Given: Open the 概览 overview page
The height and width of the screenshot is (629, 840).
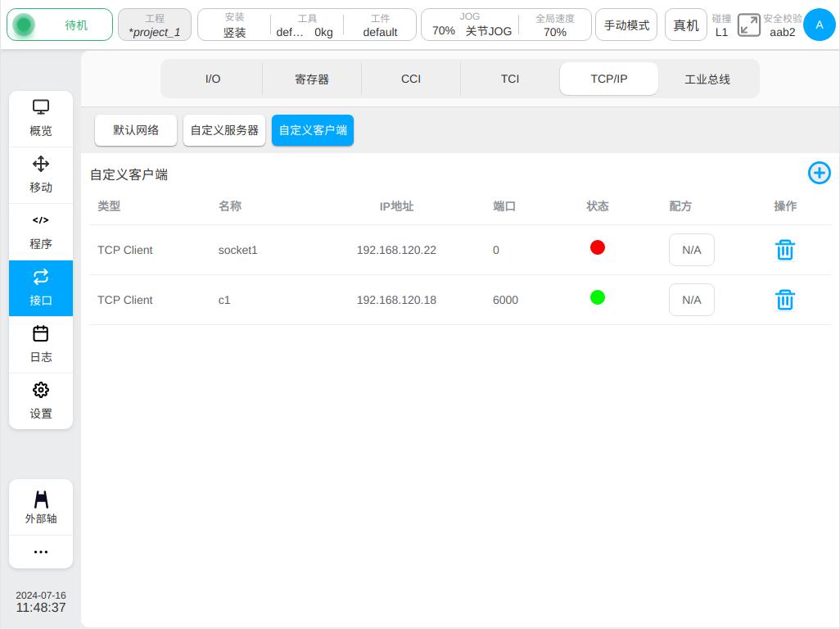Looking at the screenshot, I should (x=41, y=119).
